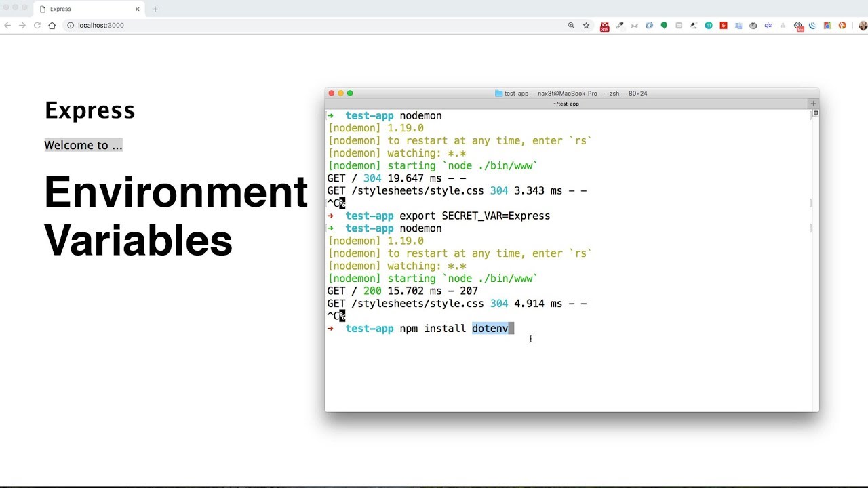This screenshot has height=488, width=868.
Task: Click the terminal scrollbar top marker
Action: click(816, 113)
